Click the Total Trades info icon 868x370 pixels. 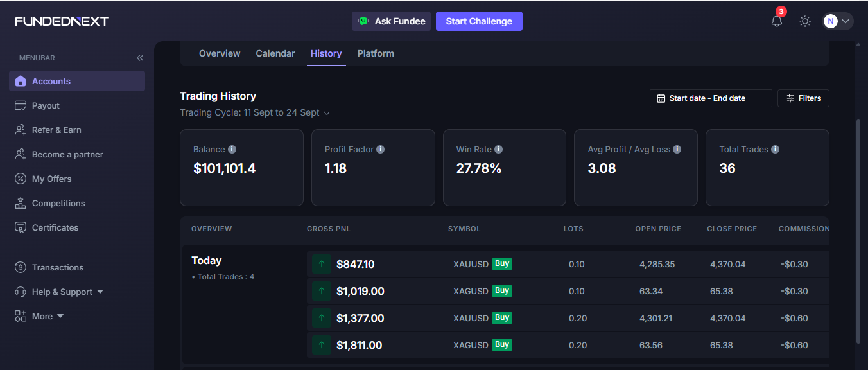[x=775, y=149]
